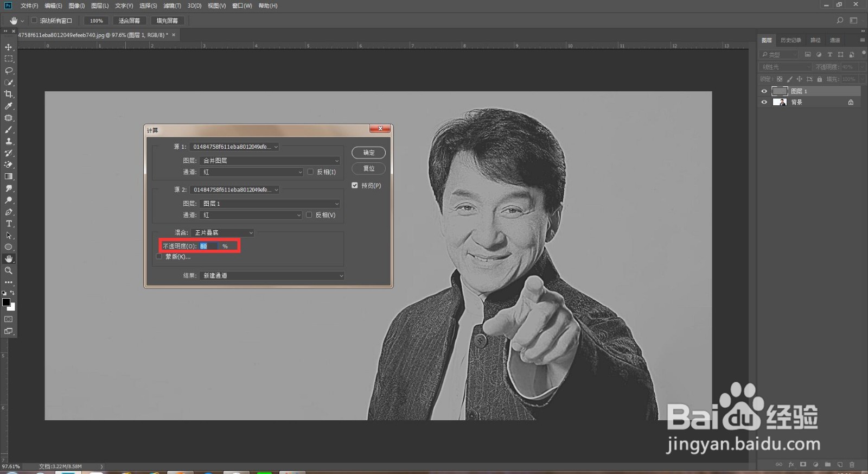Toggle Quick Mask mode icon
This screenshot has height=474, width=868.
point(9,319)
